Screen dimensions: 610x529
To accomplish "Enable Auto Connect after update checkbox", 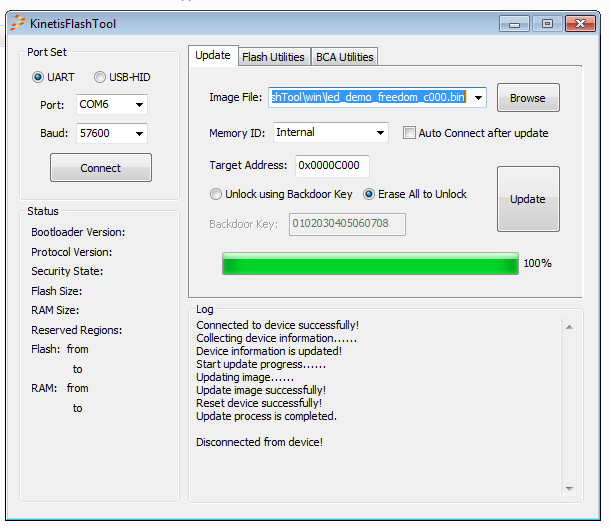I will [x=409, y=133].
